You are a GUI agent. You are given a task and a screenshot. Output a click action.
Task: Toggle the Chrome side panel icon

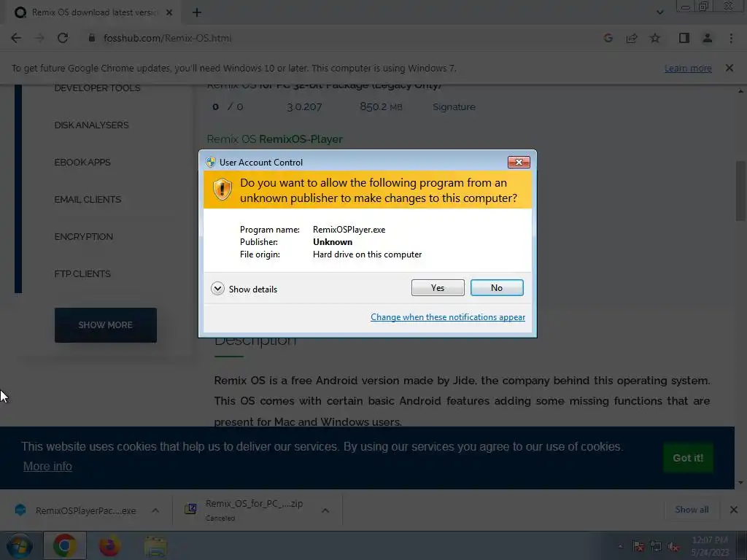684,38
